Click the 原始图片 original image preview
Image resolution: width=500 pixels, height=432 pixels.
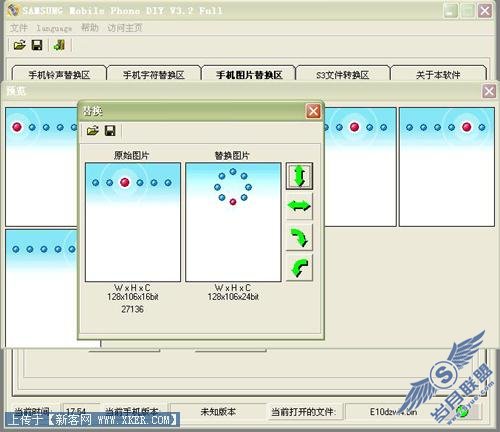click(133, 222)
